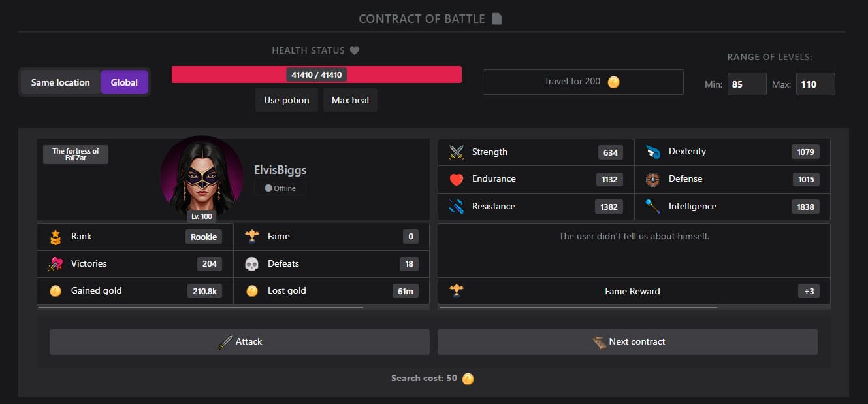
Task: Click the grey Offline status dot
Action: click(268, 188)
